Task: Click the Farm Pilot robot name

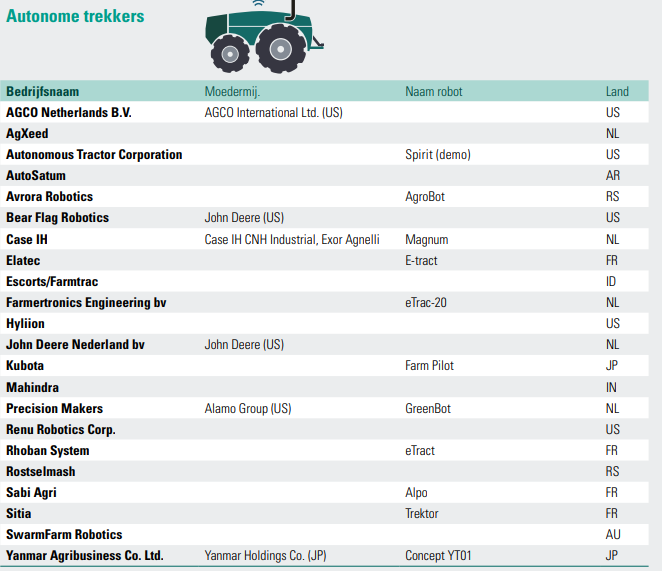Action: pyautogui.click(x=429, y=366)
